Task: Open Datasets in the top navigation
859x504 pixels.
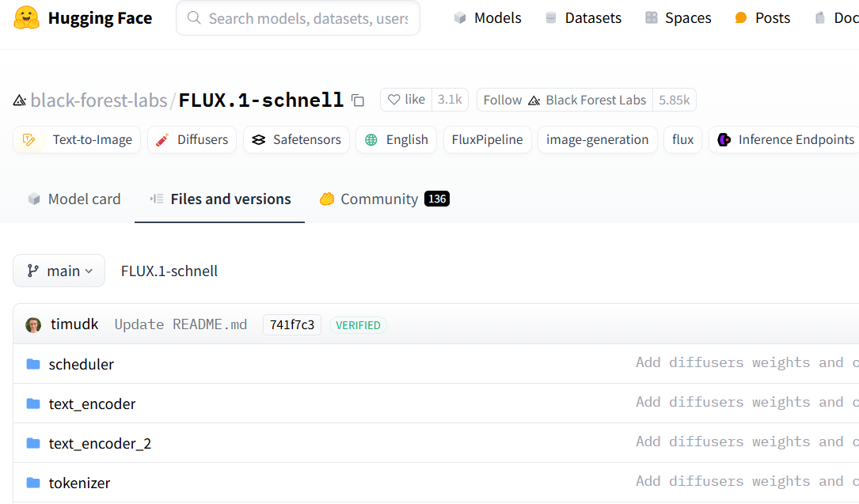Action: (583, 18)
